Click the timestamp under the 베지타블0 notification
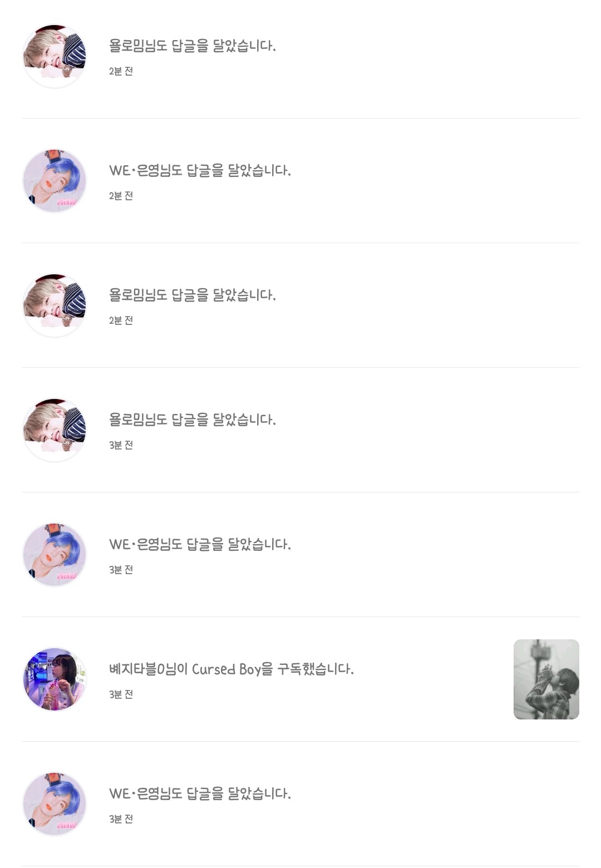The image size is (601, 868). (x=121, y=694)
